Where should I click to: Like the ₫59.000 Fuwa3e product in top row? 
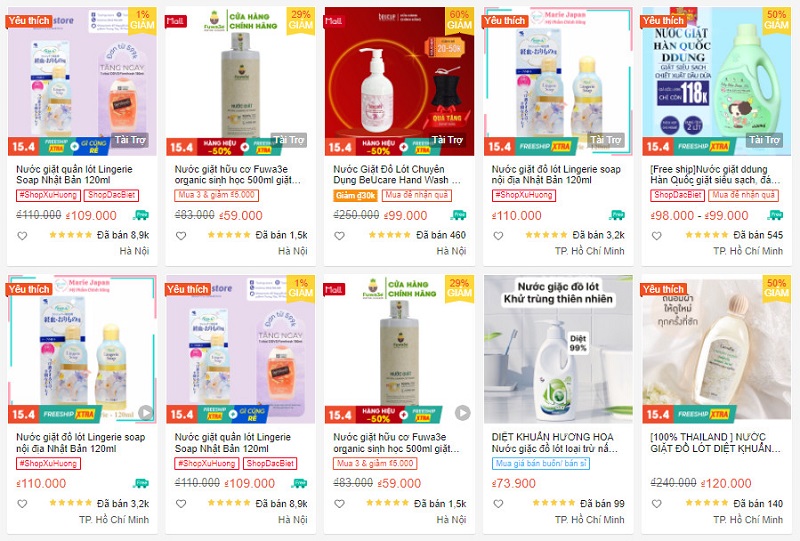[x=181, y=236]
